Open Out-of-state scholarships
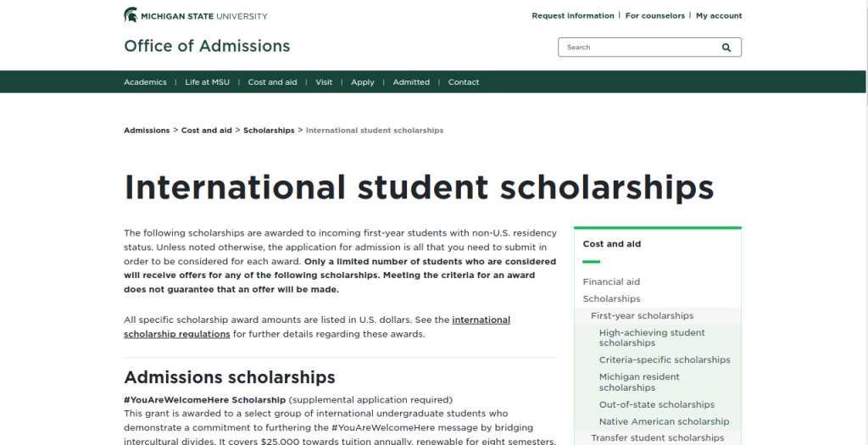 657,404
